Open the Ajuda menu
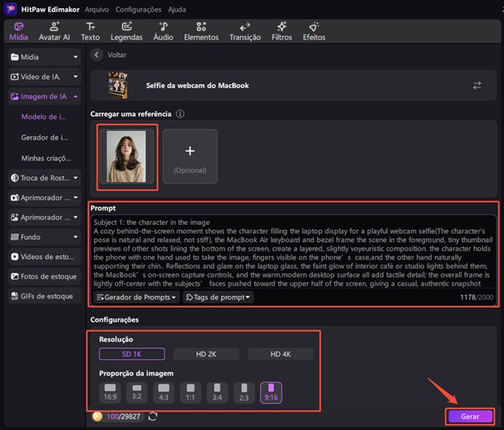This screenshot has width=504, height=430. 178,8
